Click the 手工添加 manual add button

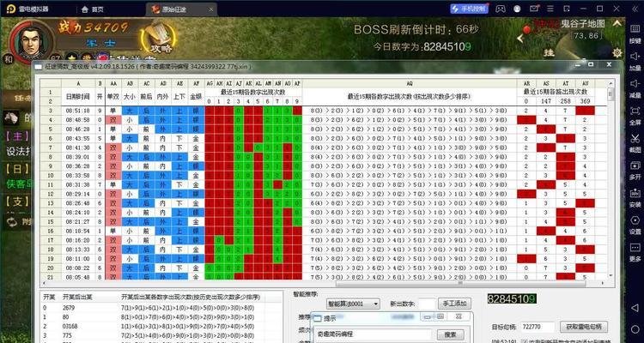[x=454, y=304]
